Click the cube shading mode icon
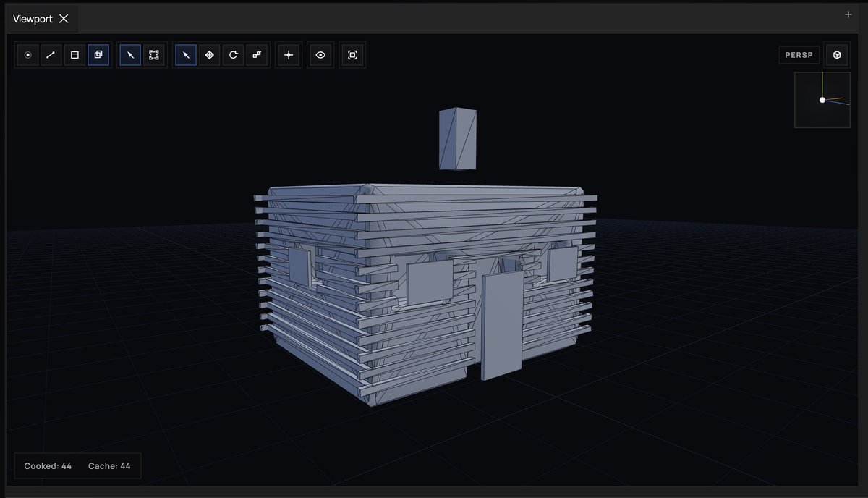The image size is (868, 498). click(837, 55)
